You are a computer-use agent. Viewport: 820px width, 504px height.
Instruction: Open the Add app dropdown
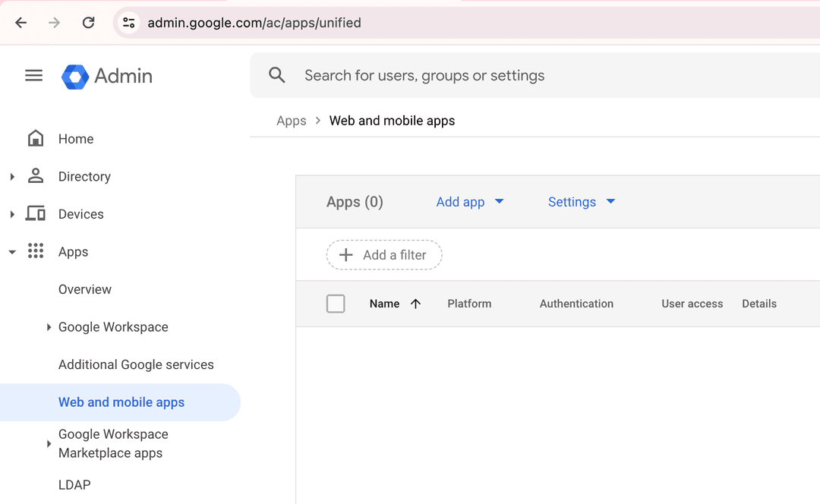pos(469,202)
